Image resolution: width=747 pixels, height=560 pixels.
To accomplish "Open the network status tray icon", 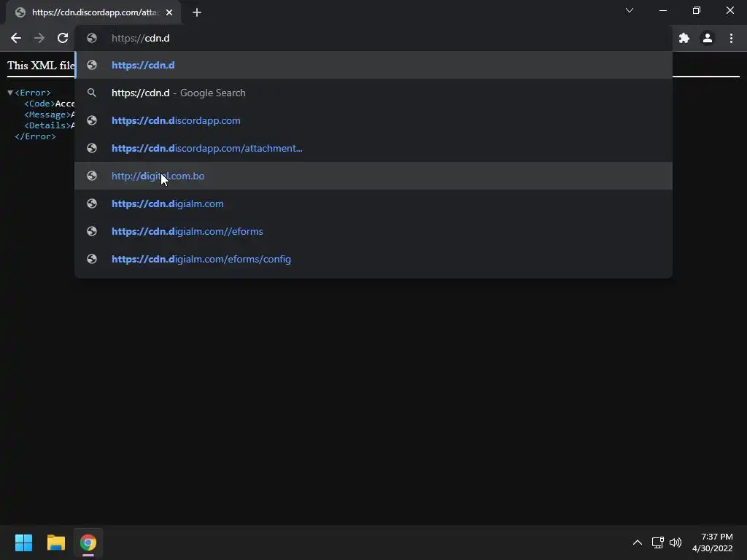I will (658, 542).
